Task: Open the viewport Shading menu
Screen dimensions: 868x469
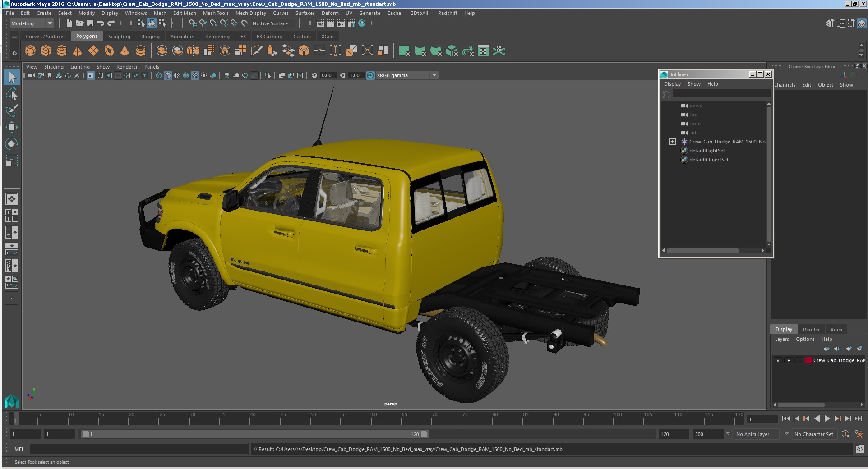Action: (54, 67)
